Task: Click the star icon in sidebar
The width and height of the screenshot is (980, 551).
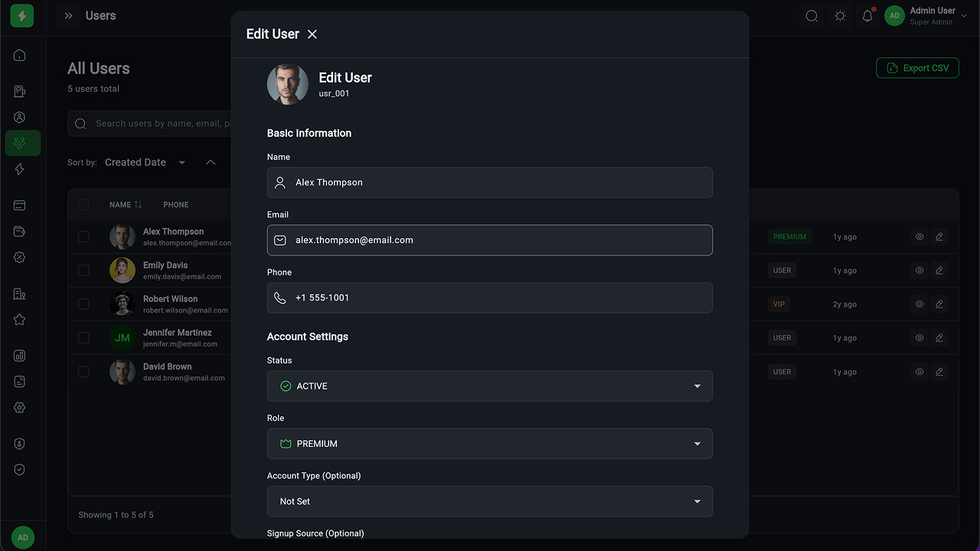Action: [20, 320]
